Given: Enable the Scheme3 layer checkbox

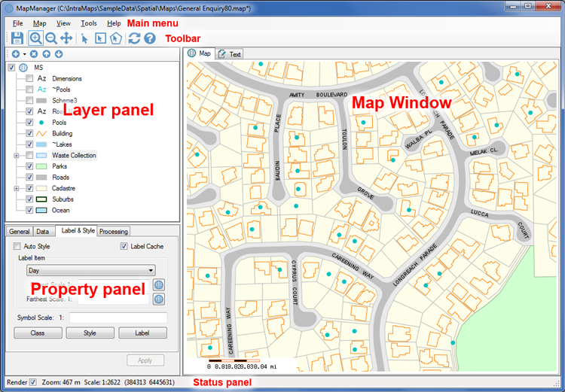Looking at the screenshot, I should [x=29, y=100].
